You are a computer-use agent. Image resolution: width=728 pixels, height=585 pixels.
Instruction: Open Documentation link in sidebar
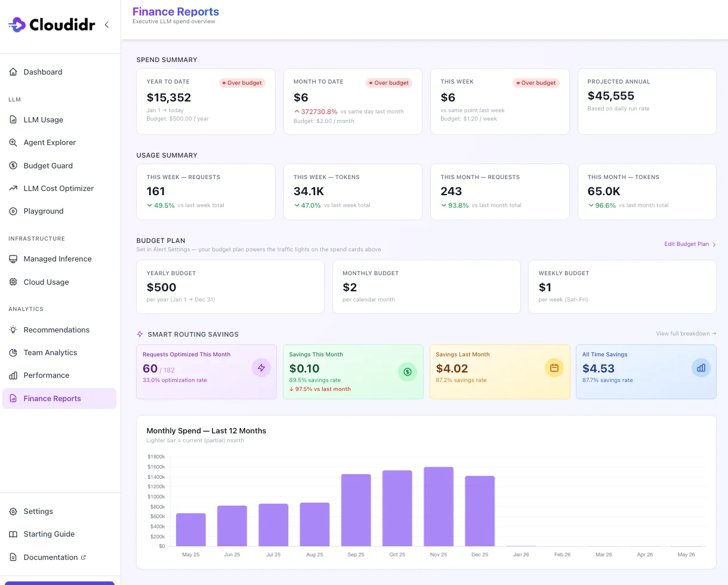point(59,558)
